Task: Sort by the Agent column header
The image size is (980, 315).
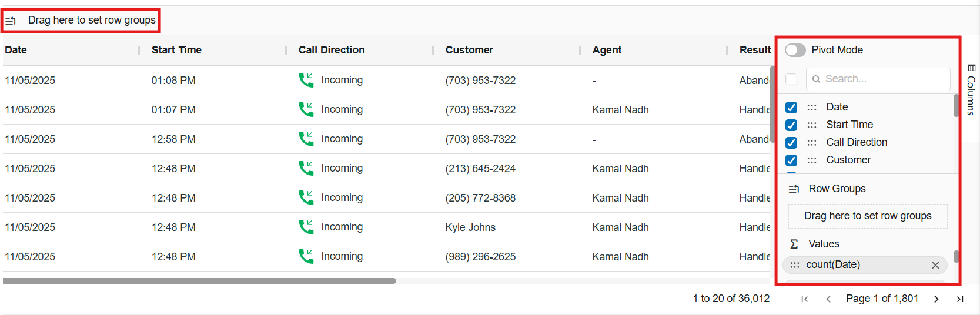Action: (607, 51)
